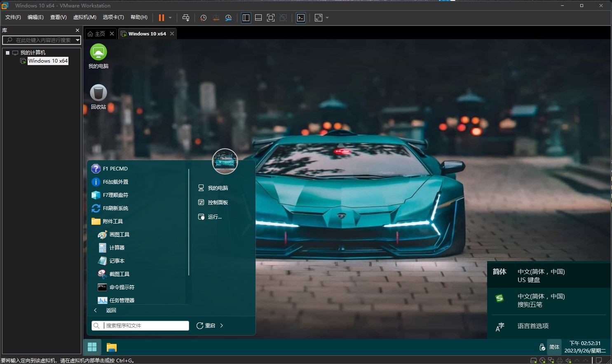Image resolution: width=612 pixels, height=364 pixels.
Task: Select Windows 10 x64 in library tree
Action: click(x=48, y=61)
